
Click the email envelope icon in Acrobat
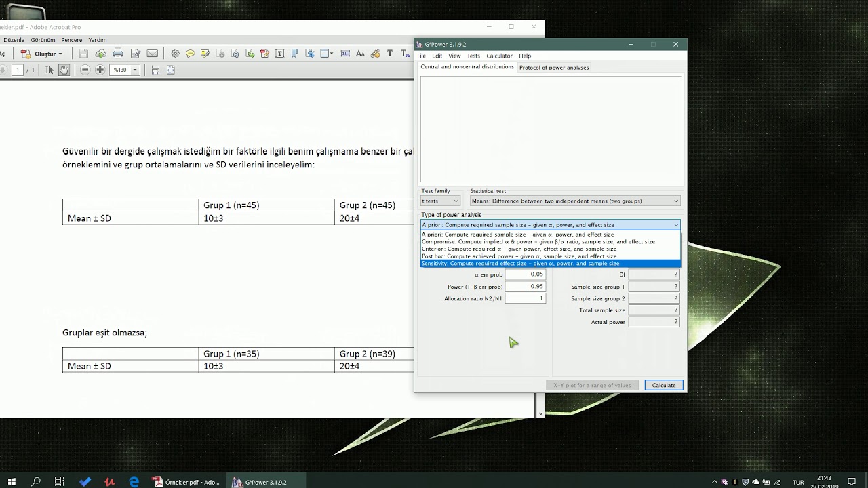coord(153,54)
